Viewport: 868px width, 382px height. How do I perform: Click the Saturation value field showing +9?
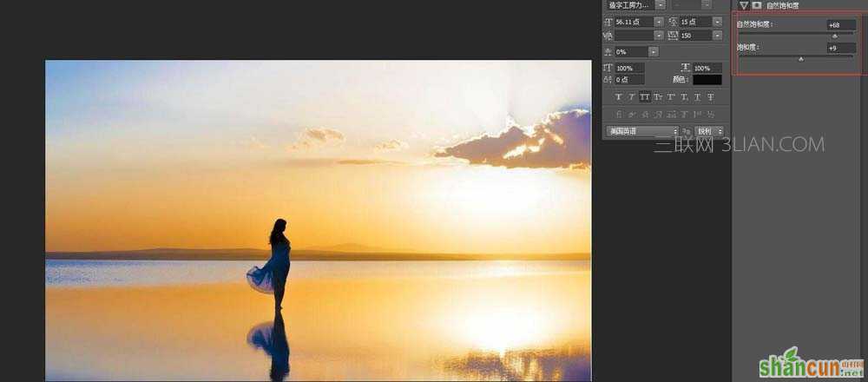(x=841, y=48)
